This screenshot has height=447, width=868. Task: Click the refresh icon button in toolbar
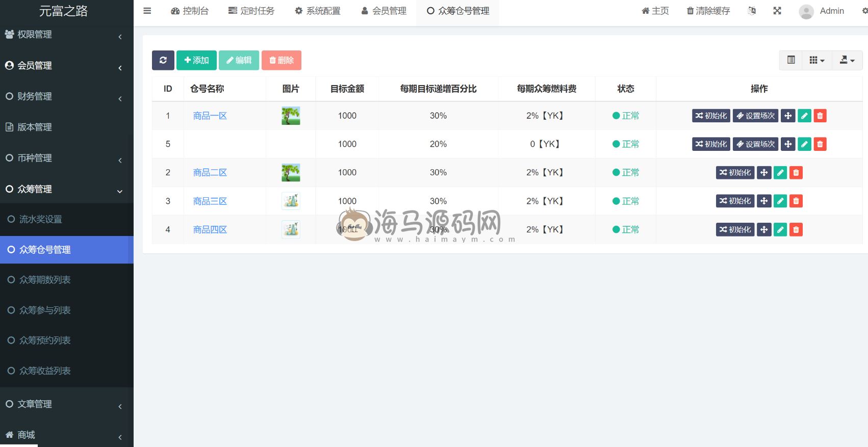point(163,60)
